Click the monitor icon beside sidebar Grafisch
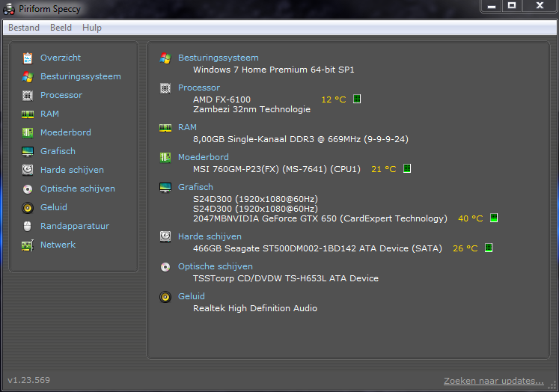The width and height of the screenshot is (559, 392). coord(28,151)
